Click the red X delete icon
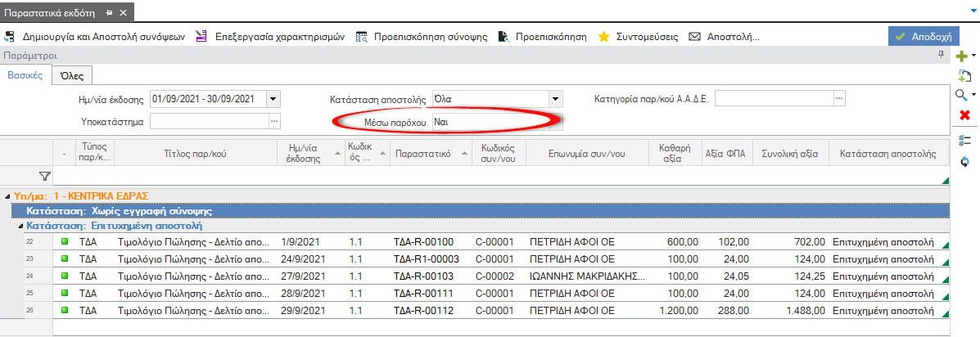Image resolution: width=980 pixels, height=337 pixels. (x=964, y=115)
